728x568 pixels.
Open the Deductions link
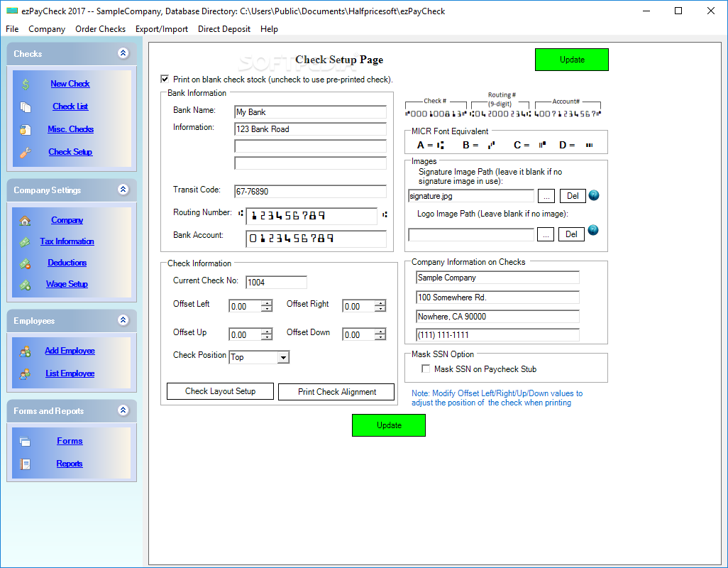(67, 263)
